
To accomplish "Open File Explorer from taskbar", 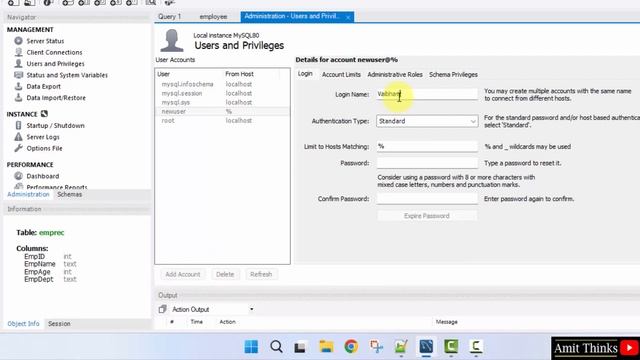I will [326, 347].
